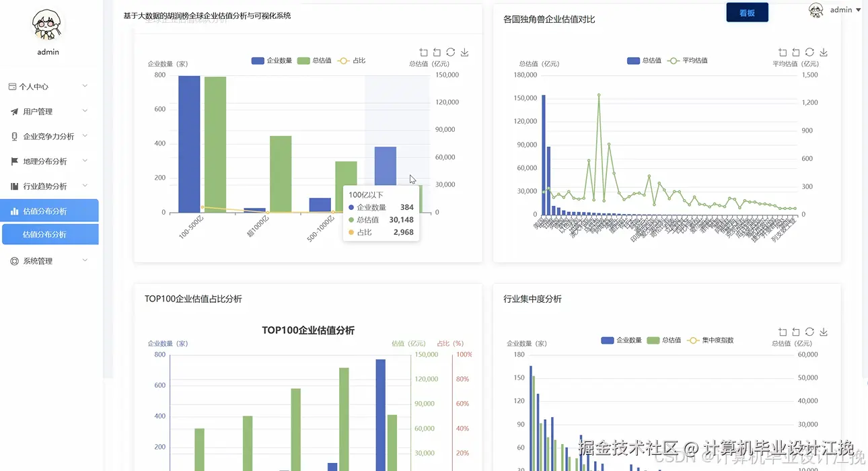Toggle 占比 legend in top-left chart
This screenshot has width=868, height=471.
(x=351, y=61)
